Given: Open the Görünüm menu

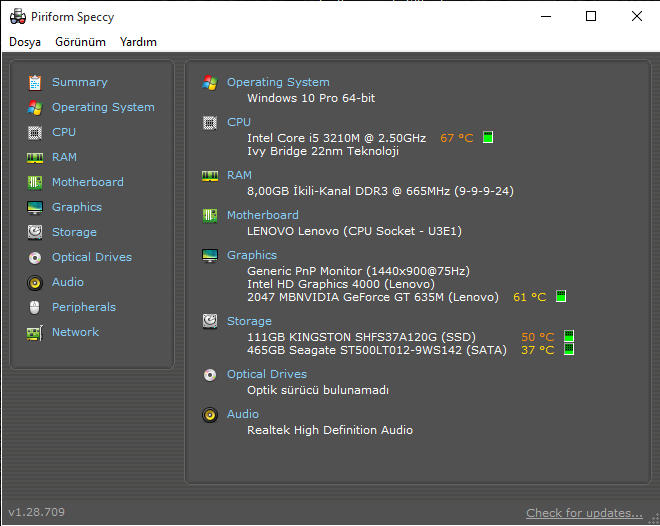Looking at the screenshot, I should click(x=80, y=42).
